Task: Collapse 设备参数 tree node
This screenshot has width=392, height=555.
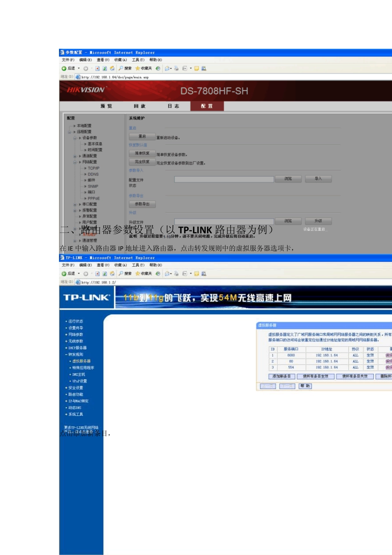Action: tap(75, 138)
